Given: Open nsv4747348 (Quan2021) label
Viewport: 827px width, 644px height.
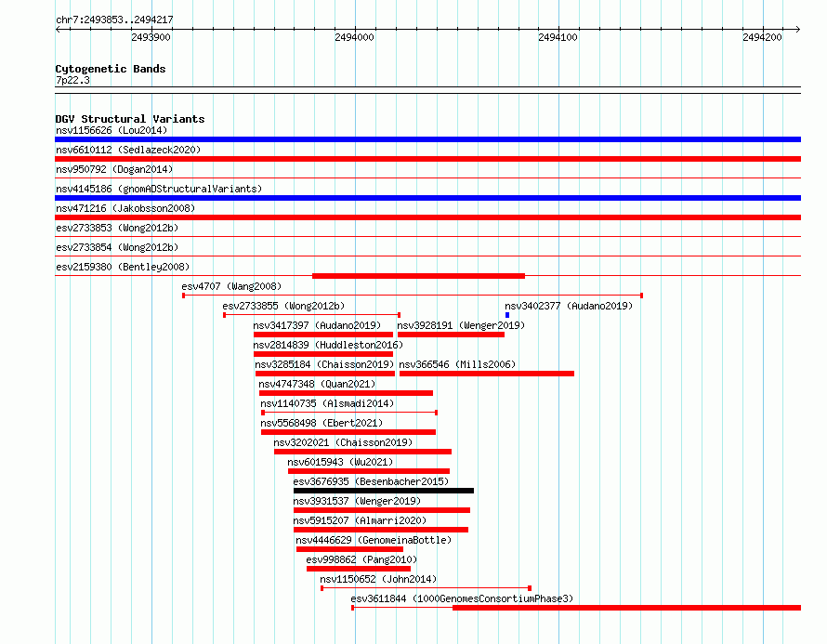Looking at the screenshot, I should tap(317, 384).
